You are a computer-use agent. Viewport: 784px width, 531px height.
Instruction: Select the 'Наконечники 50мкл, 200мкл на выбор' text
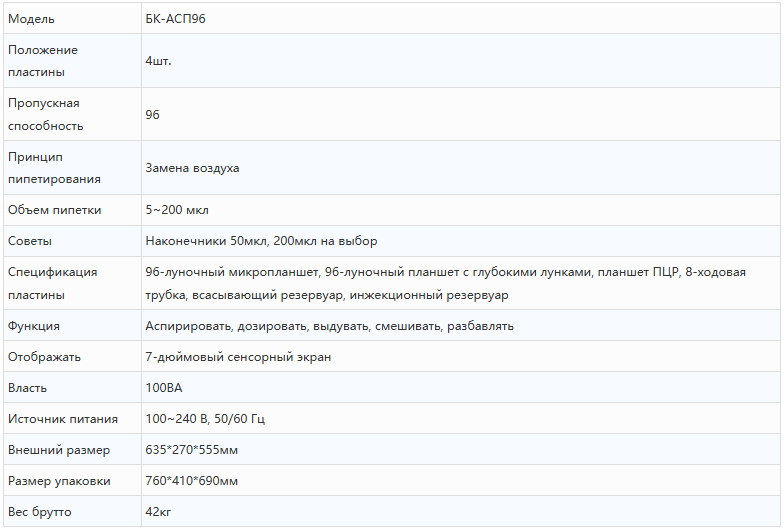(261, 241)
